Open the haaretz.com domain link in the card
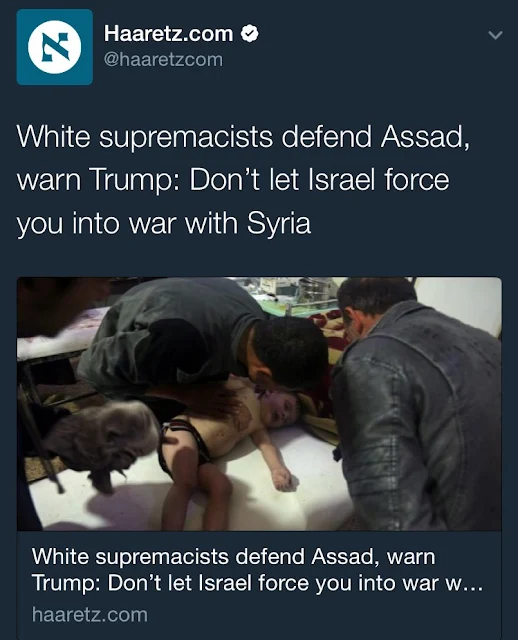 click(x=90, y=615)
